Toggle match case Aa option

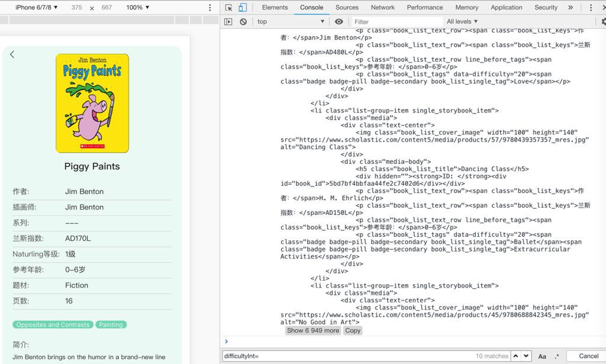coord(542,356)
